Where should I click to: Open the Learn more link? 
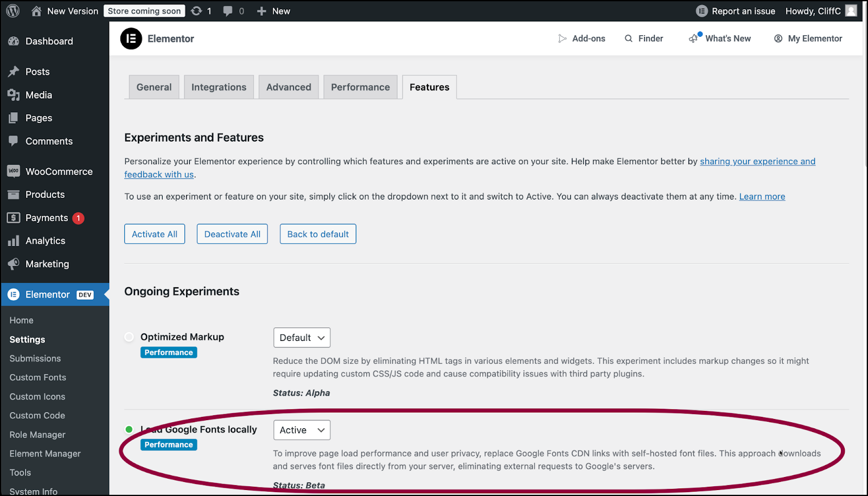(x=762, y=196)
